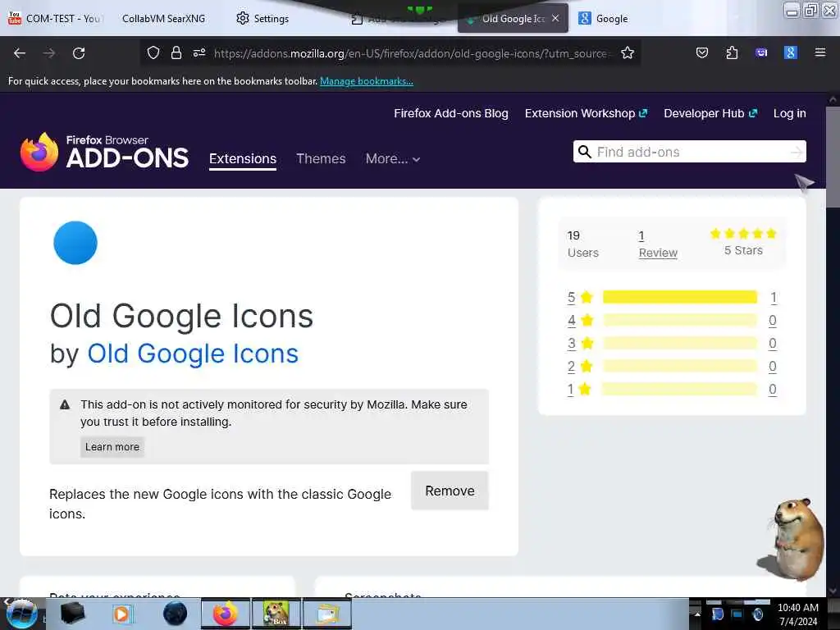Click the black box taskbar icon

(x=72, y=614)
